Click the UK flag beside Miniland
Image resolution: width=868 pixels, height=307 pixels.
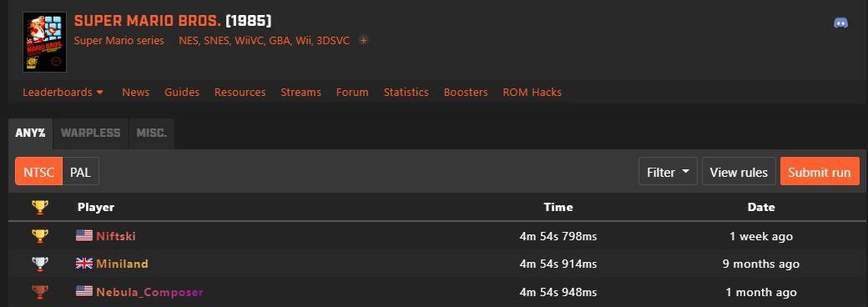tap(84, 264)
